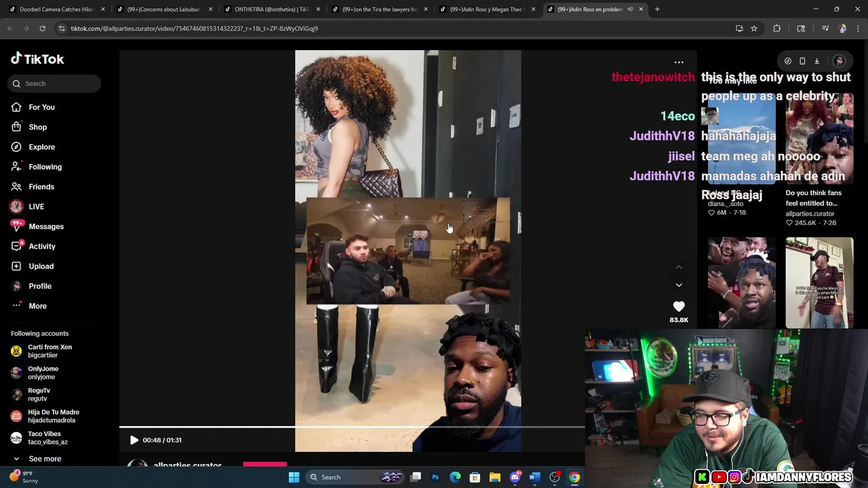Viewport: 868px width, 488px height.
Task: Open Microsoft Edge from taskbar
Action: point(455,477)
